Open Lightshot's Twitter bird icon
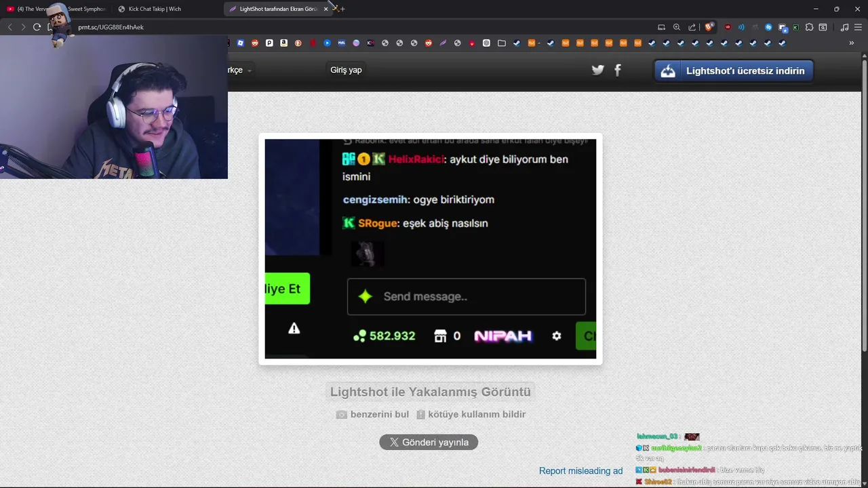868x488 pixels. point(597,70)
